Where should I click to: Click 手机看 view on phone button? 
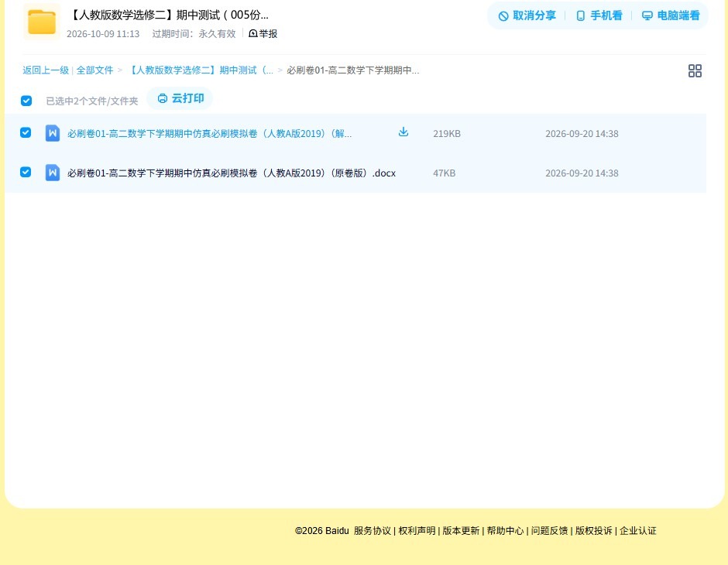(x=599, y=15)
